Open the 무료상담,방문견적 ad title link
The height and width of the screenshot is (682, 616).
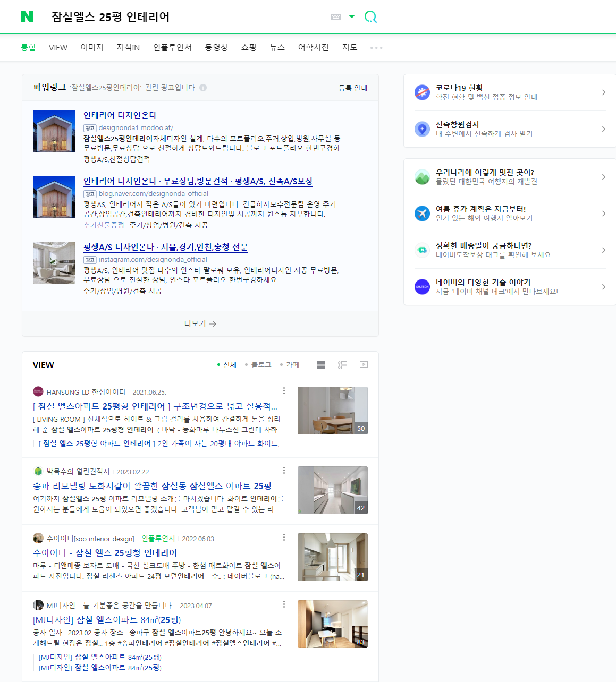[198, 181]
